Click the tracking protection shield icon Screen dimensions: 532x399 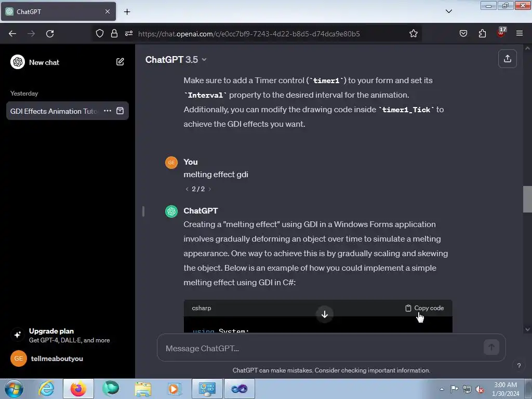pyautogui.click(x=99, y=33)
